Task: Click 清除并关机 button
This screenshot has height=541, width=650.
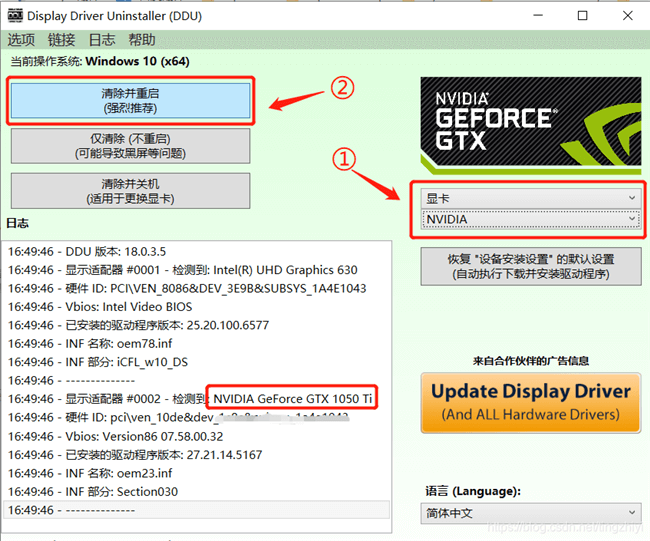Action: pyautogui.click(x=130, y=191)
